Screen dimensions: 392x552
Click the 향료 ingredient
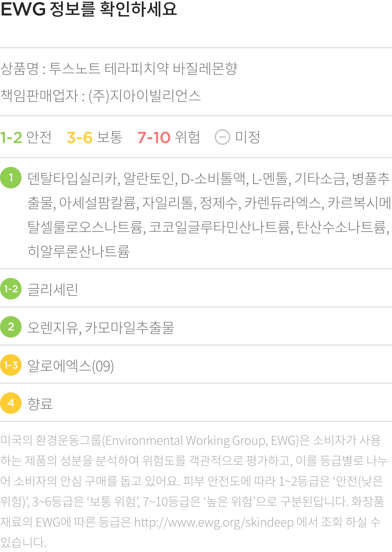pos(40,404)
